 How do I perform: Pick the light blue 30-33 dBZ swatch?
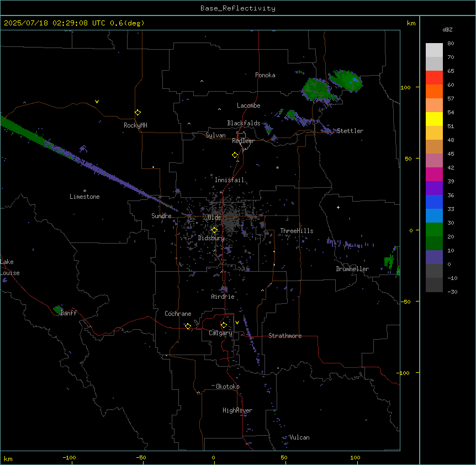click(434, 216)
